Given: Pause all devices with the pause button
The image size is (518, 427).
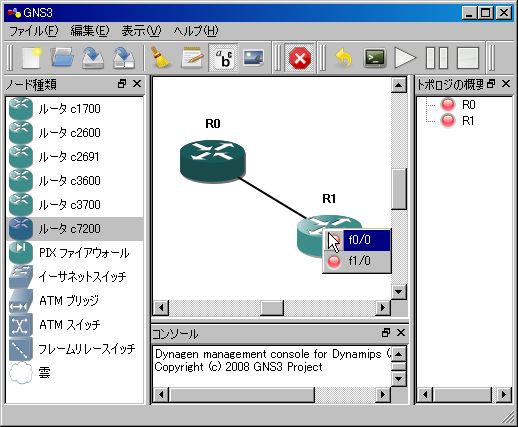Looking at the screenshot, I should pos(437,58).
